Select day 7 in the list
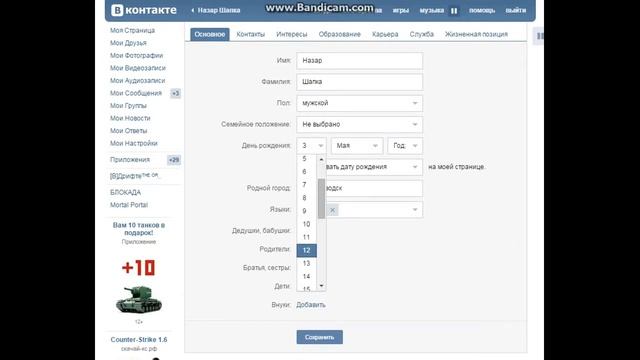 [x=307, y=185]
